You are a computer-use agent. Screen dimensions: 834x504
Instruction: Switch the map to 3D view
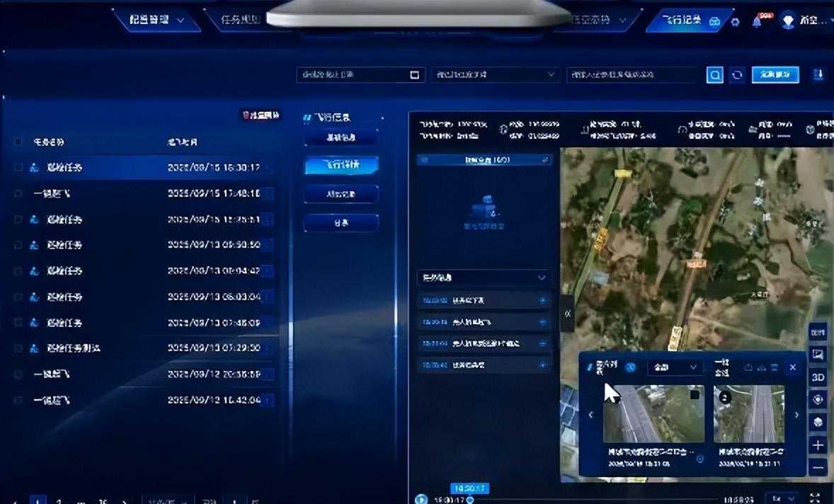point(818,377)
